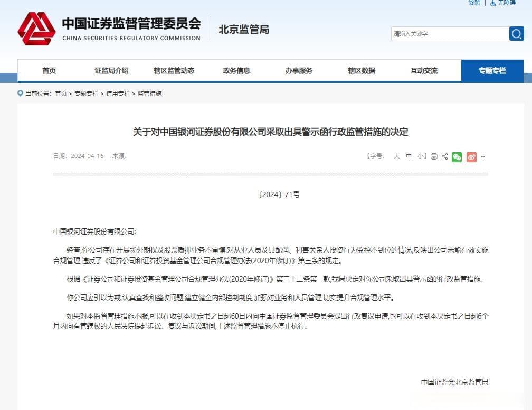Screen dimensions: 532x410
Task: Click 信用专栏 in the breadcrumb
Action: pos(118,94)
